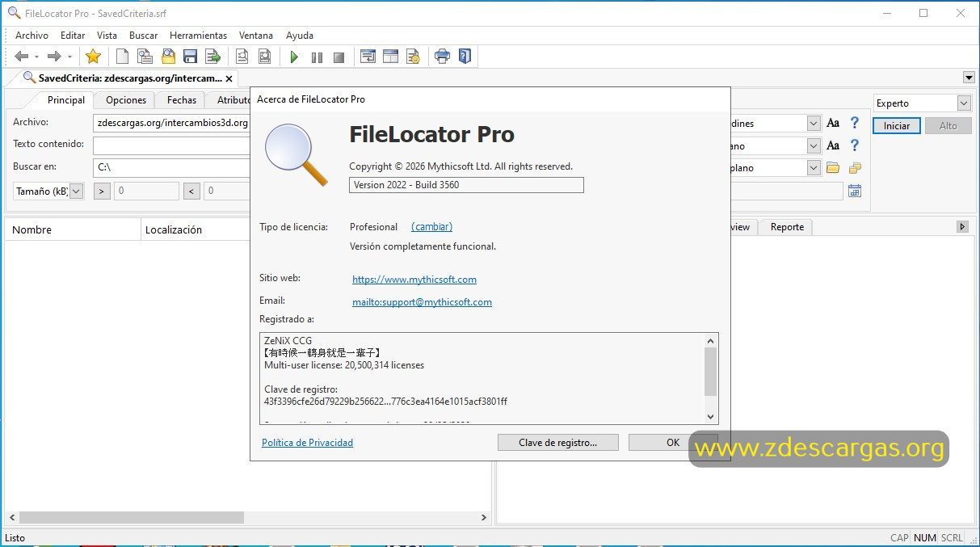The image size is (980, 547).
Task: Click the second document search toolbar icon
Action: [x=264, y=57]
